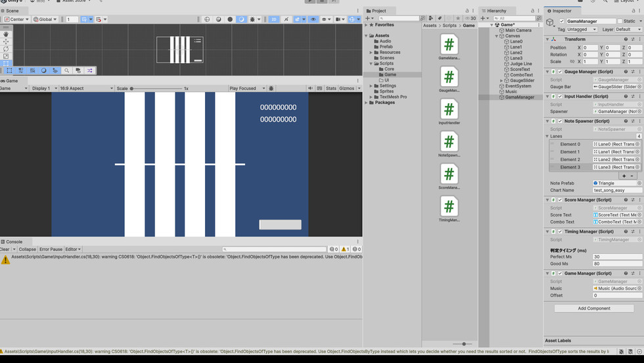
Task: Click the Gizmos button in Game view
Action: click(347, 88)
